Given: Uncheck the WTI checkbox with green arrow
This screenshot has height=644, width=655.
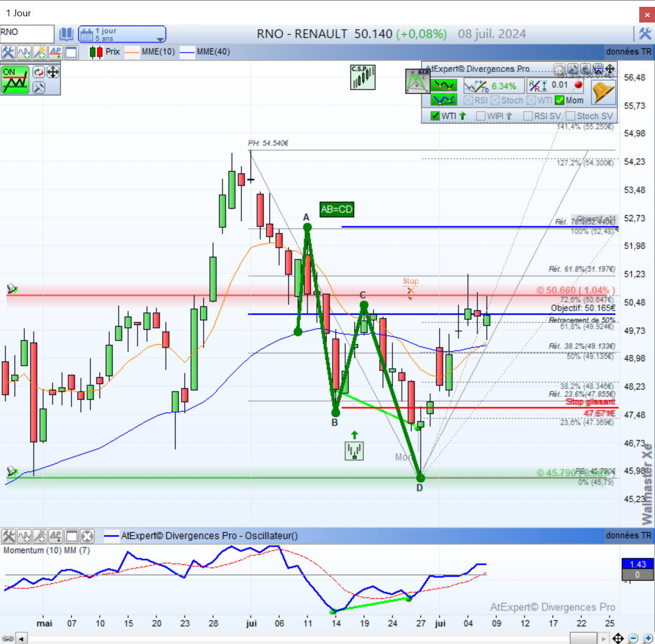Looking at the screenshot, I should [435, 116].
